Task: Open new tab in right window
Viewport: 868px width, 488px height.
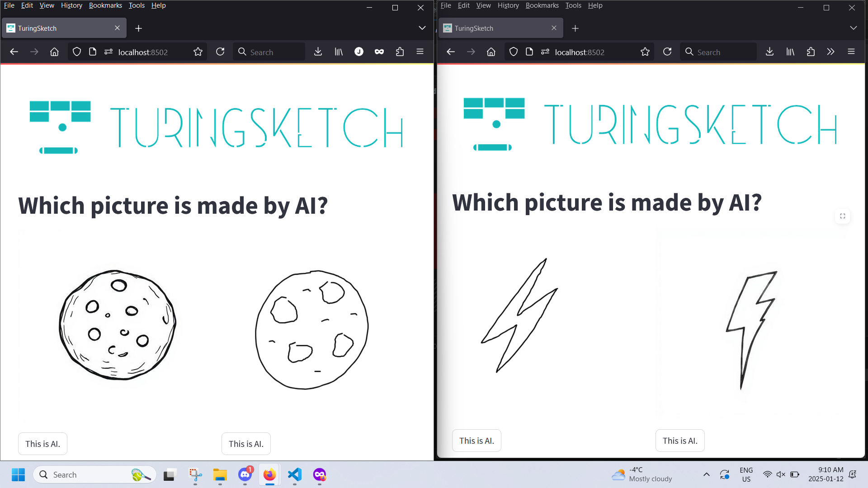Action: [x=576, y=28]
